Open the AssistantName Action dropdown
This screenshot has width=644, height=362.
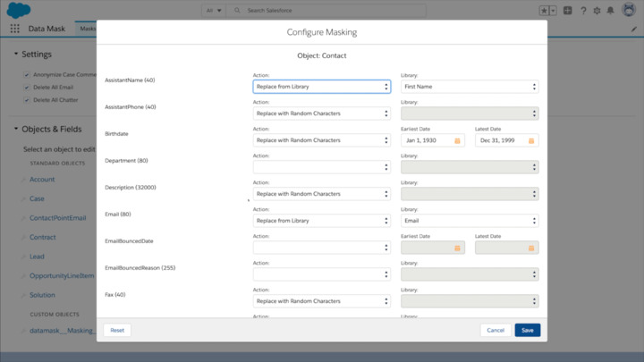pos(321,87)
